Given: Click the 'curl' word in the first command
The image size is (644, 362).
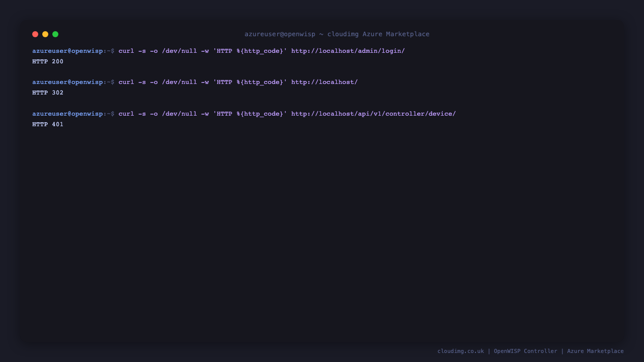Looking at the screenshot, I should point(126,51).
